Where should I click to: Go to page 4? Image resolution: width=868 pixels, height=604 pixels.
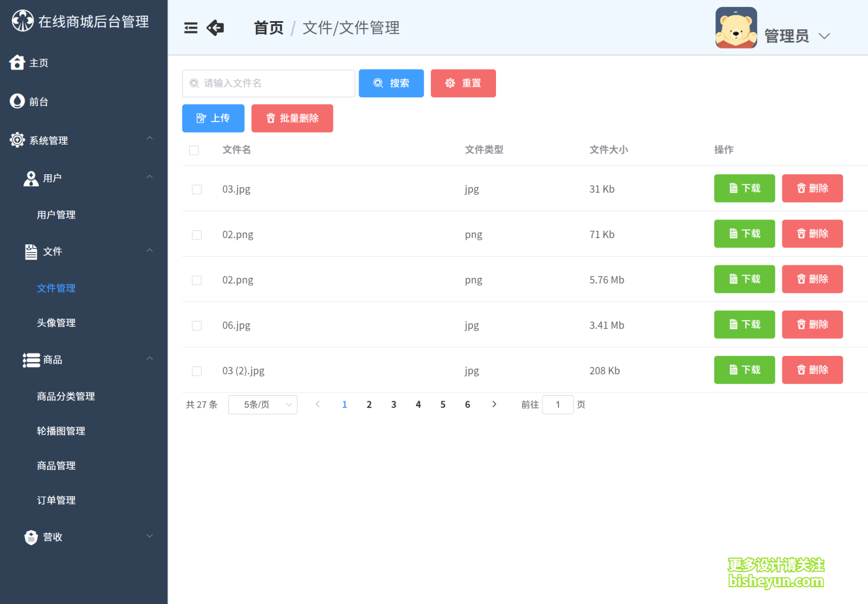[418, 404]
